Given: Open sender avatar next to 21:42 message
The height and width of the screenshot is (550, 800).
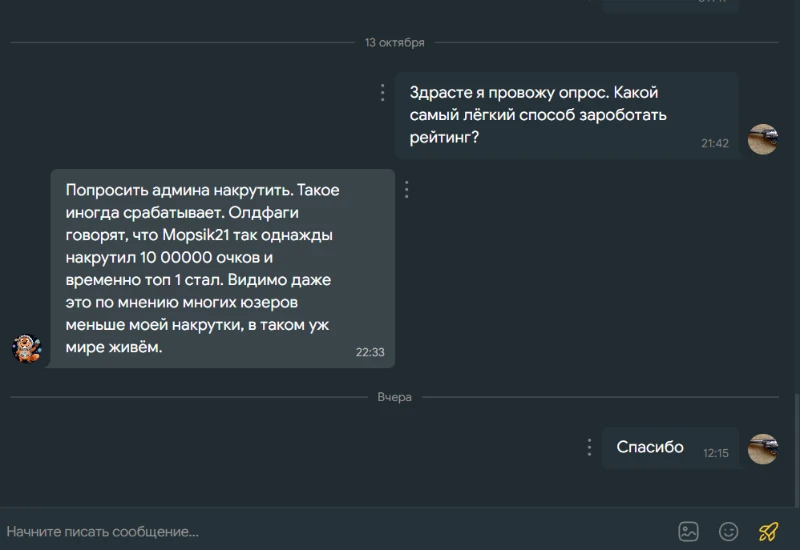Looking at the screenshot, I should coord(763,139).
